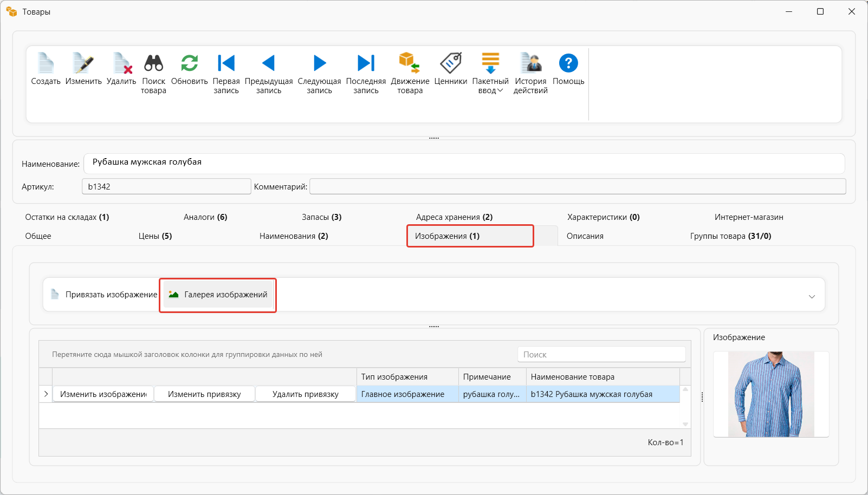
Task: Open История действий
Action: coord(530,63)
